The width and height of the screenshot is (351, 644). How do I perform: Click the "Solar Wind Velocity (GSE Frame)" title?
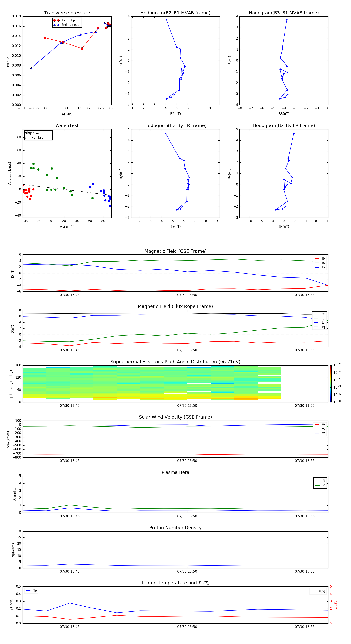(x=175, y=417)
